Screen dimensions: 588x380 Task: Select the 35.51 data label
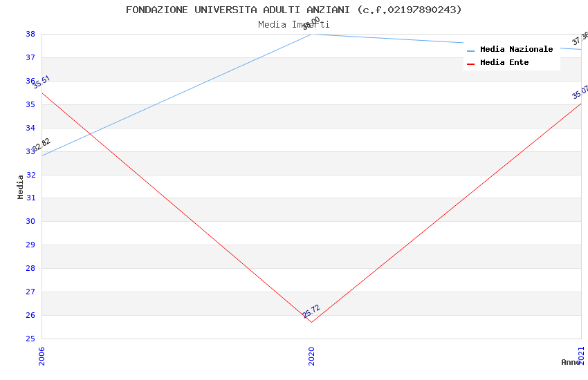pyautogui.click(x=42, y=82)
